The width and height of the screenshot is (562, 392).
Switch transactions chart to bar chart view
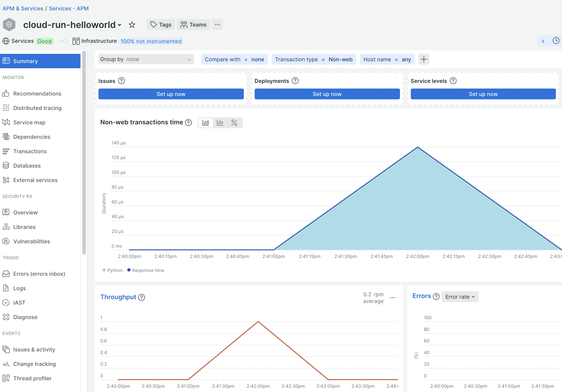pyautogui.click(x=220, y=123)
